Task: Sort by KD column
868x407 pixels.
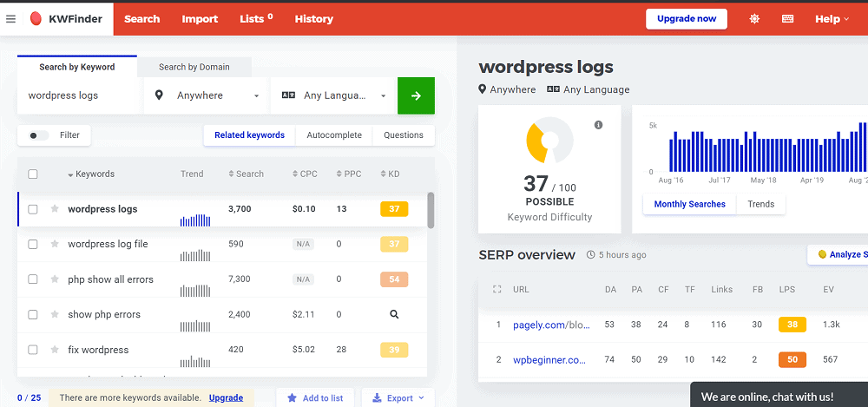Action: pos(391,174)
